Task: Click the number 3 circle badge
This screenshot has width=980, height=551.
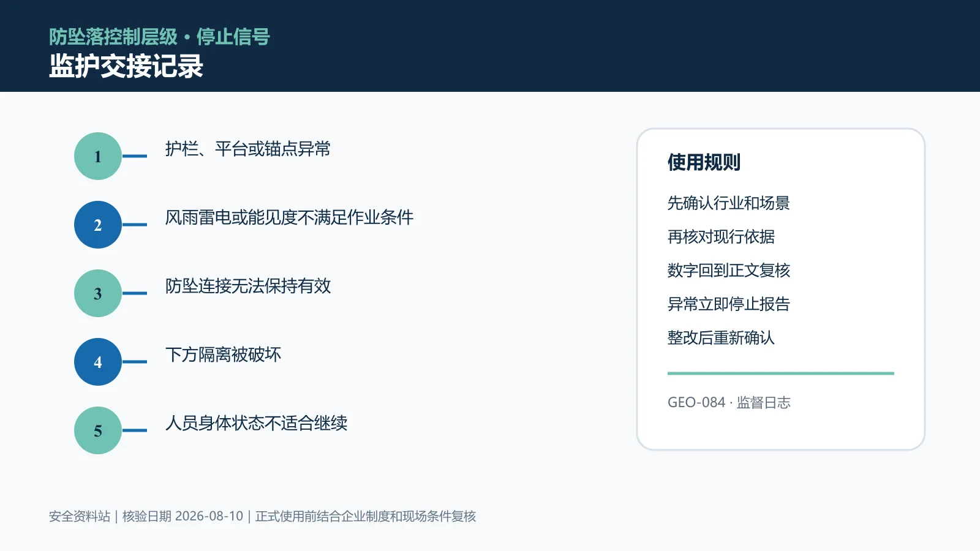Action: (98, 293)
